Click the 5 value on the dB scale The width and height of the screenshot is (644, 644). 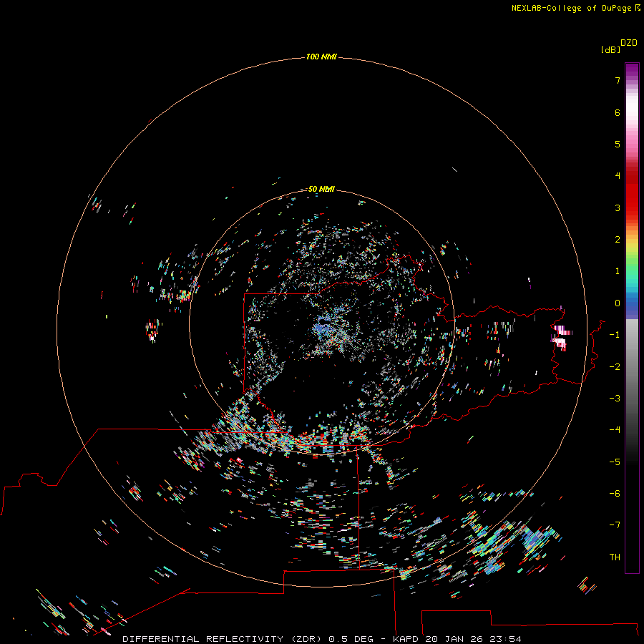(618, 144)
